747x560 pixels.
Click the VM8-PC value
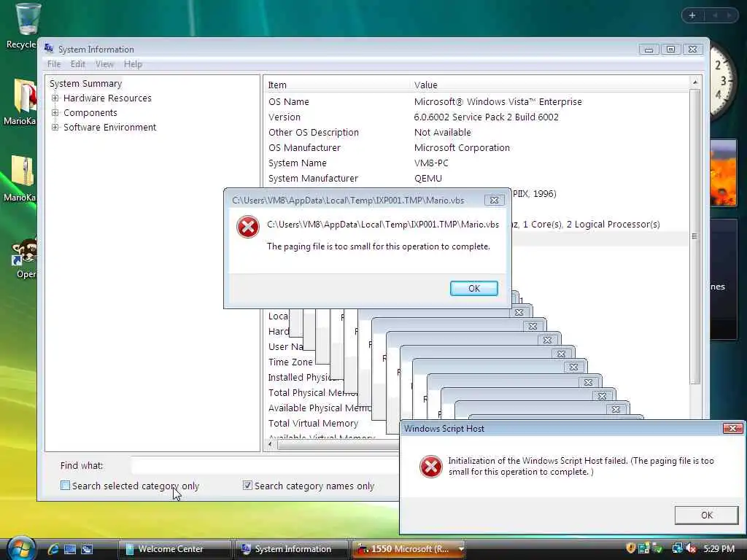coord(431,163)
